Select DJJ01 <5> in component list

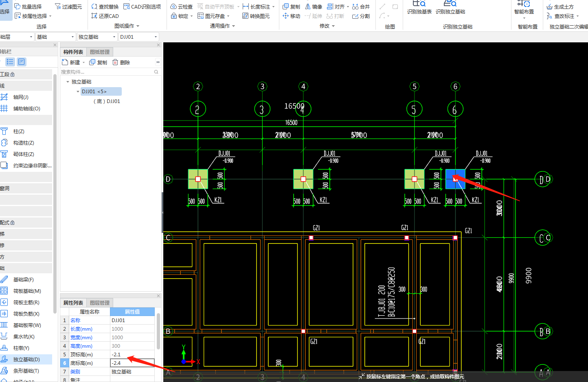[101, 91]
